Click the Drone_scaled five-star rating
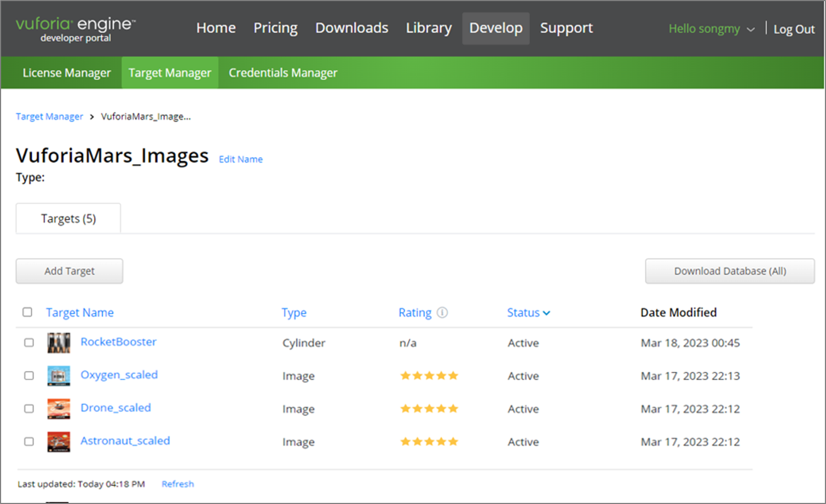Viewport: 826px width, 504px height. 429,408
